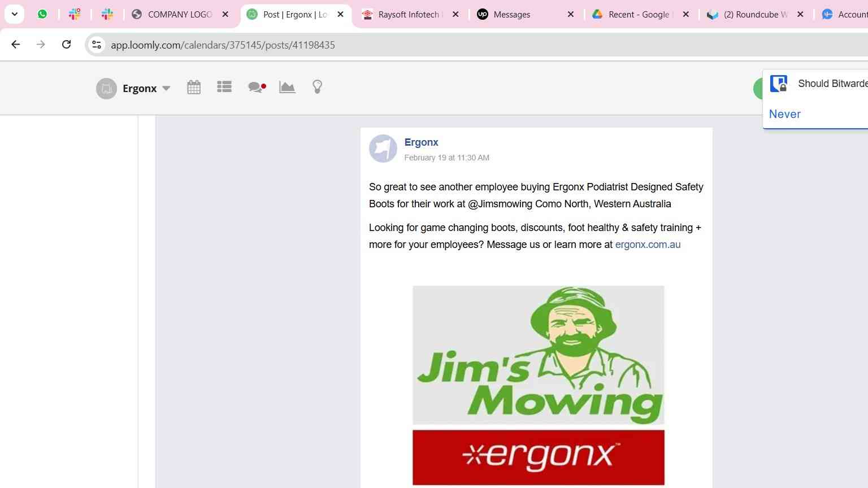The image size is (868, 488).
Task: Switch to the Roundcube Webmail tab
Action: [755, 15]
